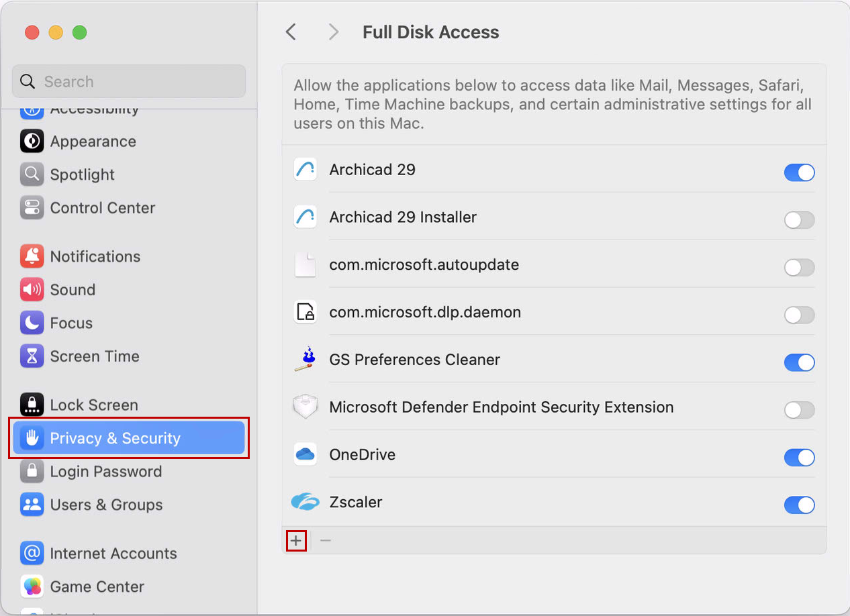Click the Sound speaker icon

pyautogui.click(x=32, y=289)
